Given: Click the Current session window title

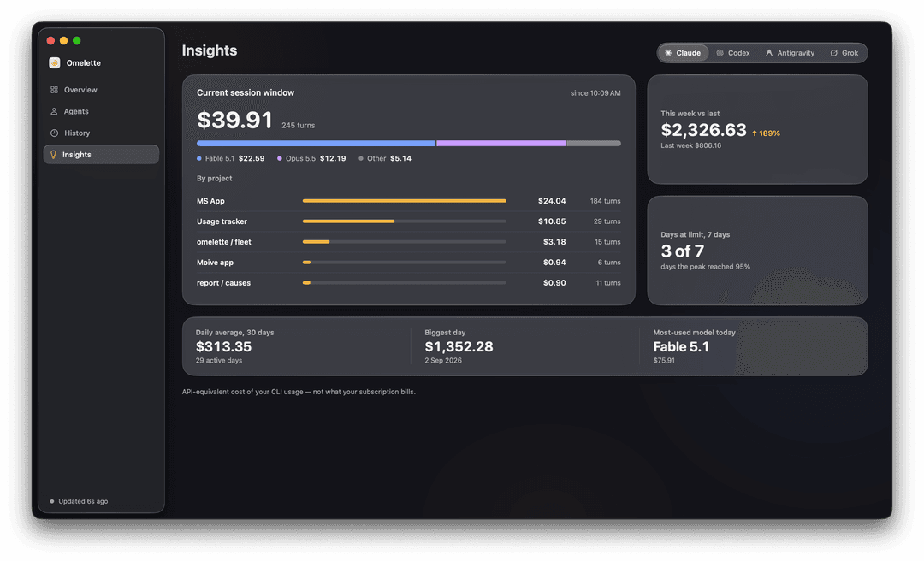Looking at the screenshot, I should click(246, 92).
